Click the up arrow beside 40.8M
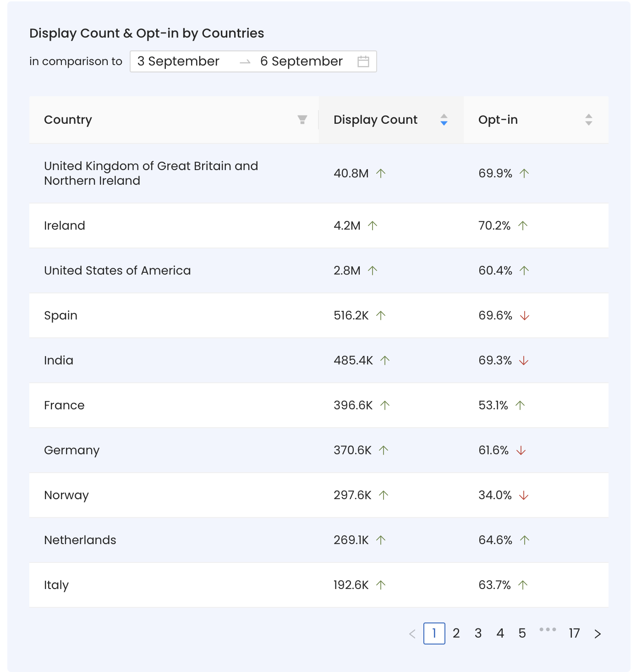 click(x=381, y=173)
